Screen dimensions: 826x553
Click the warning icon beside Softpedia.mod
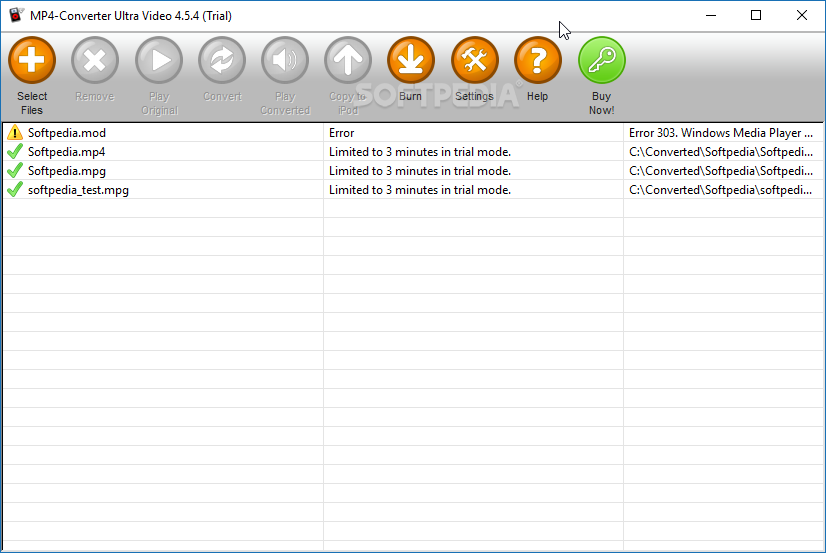[15, 132]
